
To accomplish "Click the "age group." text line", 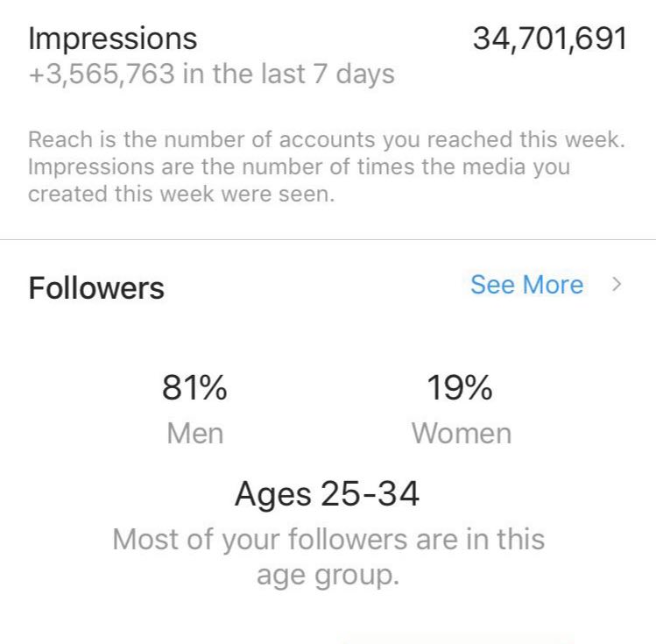I will tap(327, 576).
